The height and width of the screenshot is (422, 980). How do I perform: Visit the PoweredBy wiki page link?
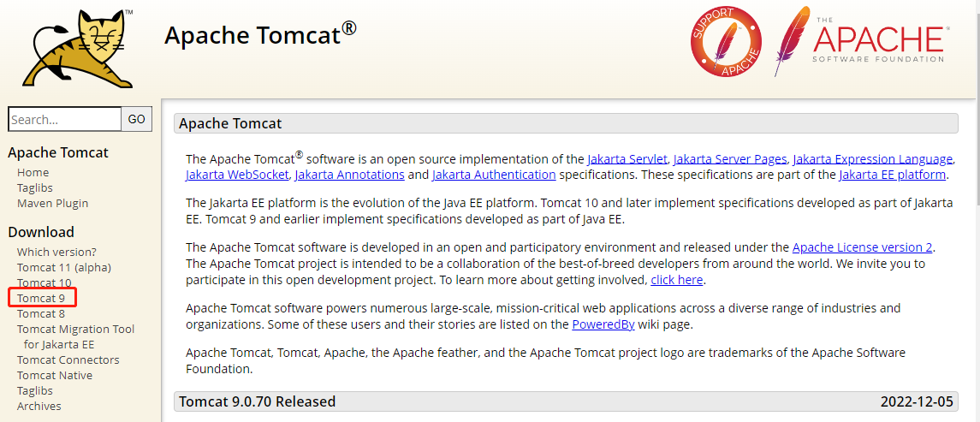pos(605,324)
